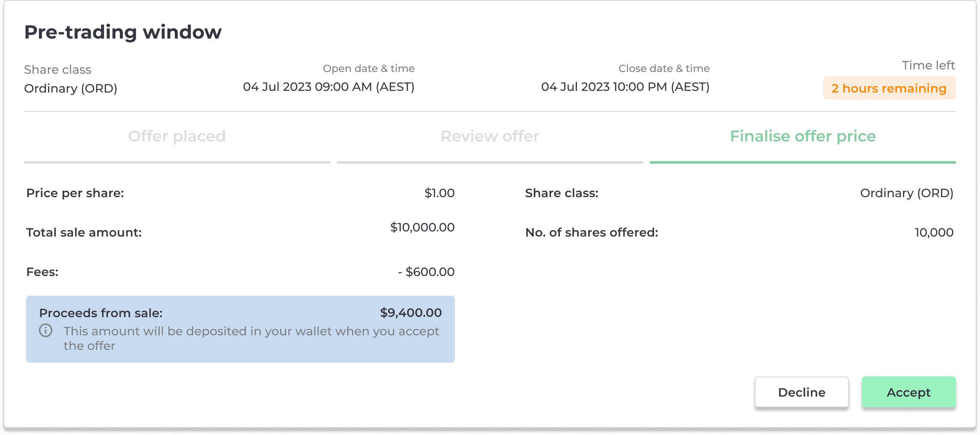The height and width of the screenshot is (435, 980).
Task: Click the green progress bar under Finalise
Action: click(x=803, y=162)
